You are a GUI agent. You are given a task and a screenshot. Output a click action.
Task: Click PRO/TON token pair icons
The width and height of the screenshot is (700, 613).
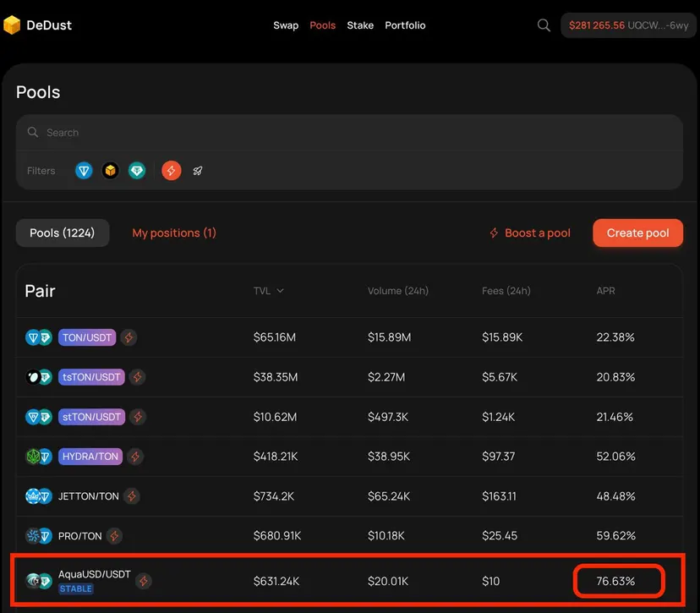click(39, 536)
